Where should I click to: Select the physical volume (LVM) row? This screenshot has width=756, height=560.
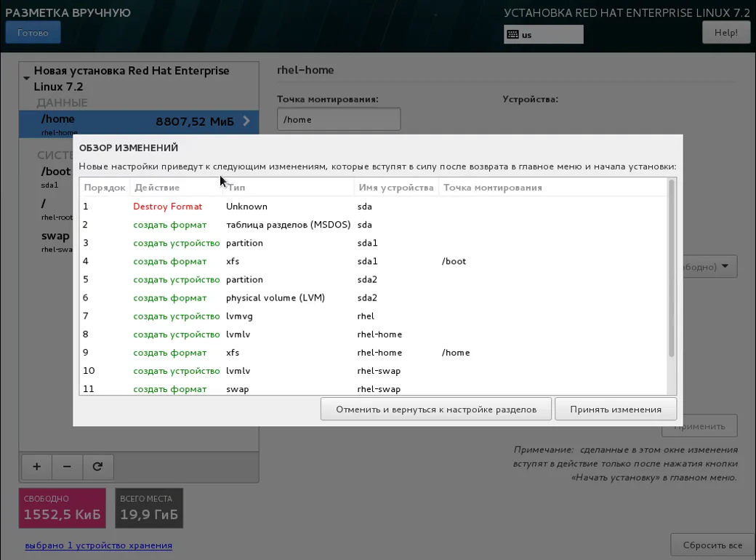click(x=373, y=297)
